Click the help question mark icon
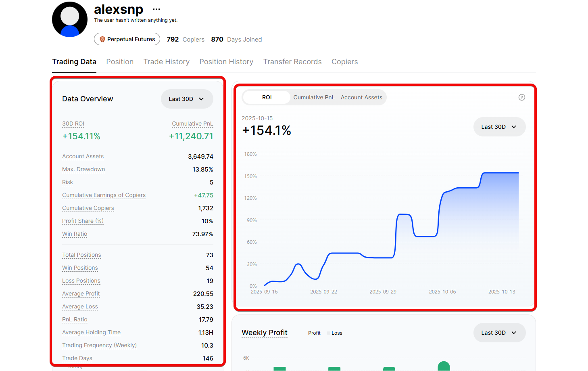The width and height of the screenshot is (588, 371). point(521,97)
